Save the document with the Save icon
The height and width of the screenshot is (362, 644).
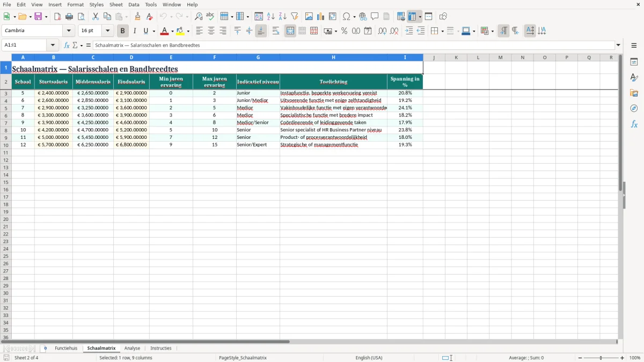coord(38,17)
